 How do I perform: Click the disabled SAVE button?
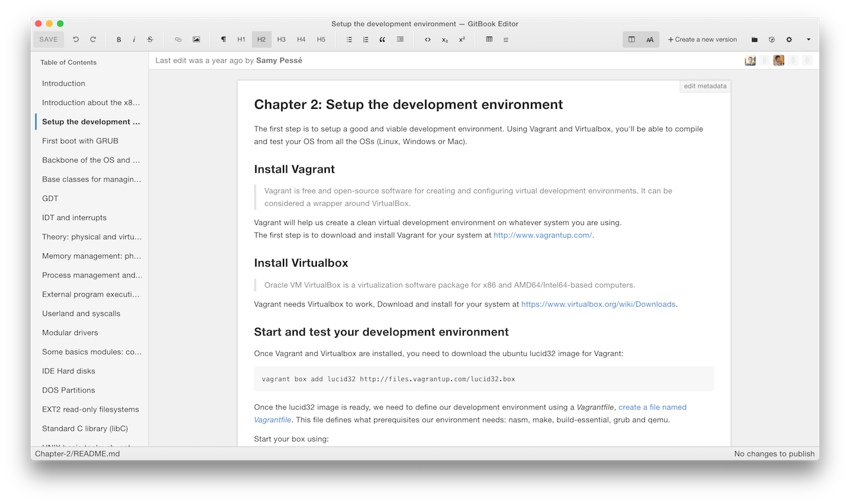pyautogui.click(x=48, y=39)
